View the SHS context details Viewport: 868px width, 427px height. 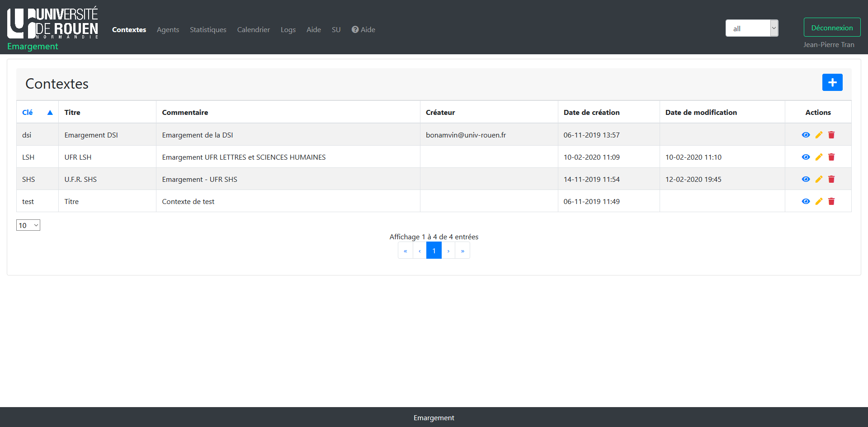click(x=806, y=179)
